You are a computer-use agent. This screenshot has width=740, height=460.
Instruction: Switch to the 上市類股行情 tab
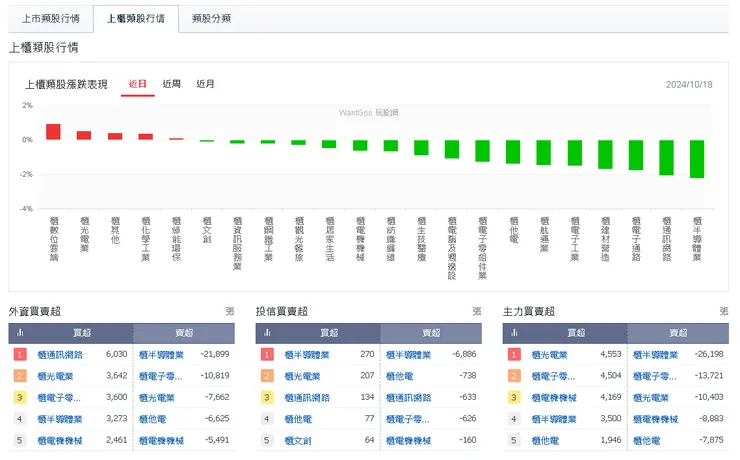(50, 19)
